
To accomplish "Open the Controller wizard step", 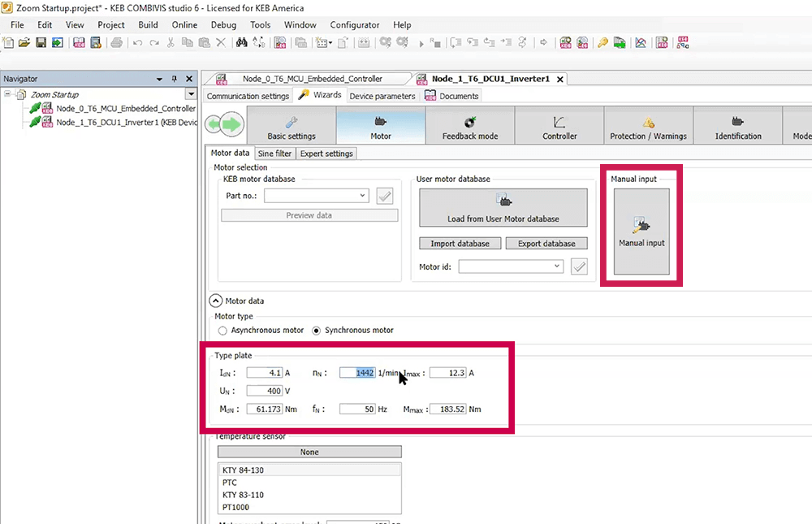I will [559, 125].
